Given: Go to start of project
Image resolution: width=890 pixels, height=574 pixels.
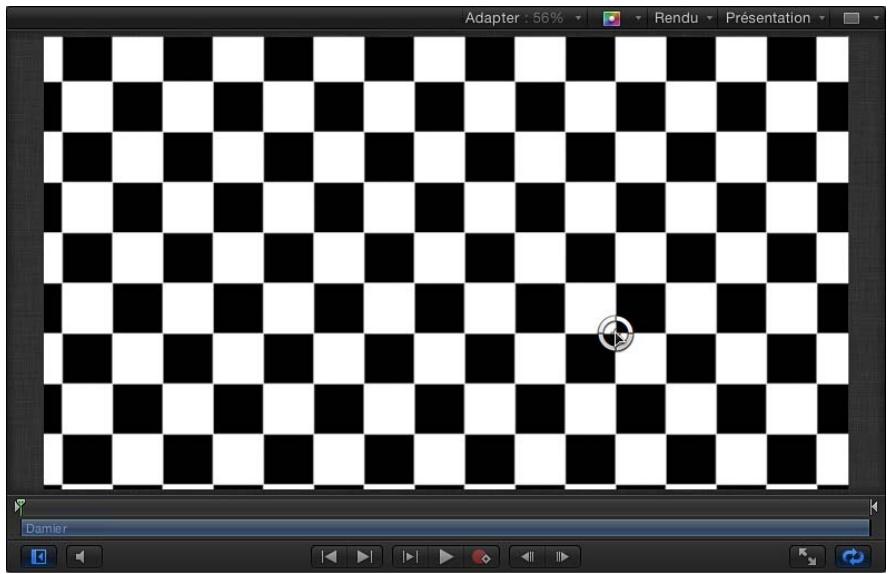Looking at the screenshot, I should [x=329, y=557].
